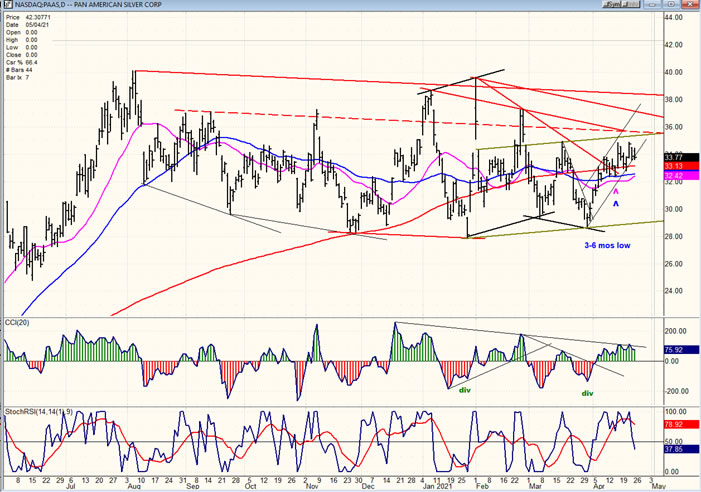The height and width of the screenshot is (492, 701).
Task: Click the Close 0.00 readout
Action: coord(21,55)
